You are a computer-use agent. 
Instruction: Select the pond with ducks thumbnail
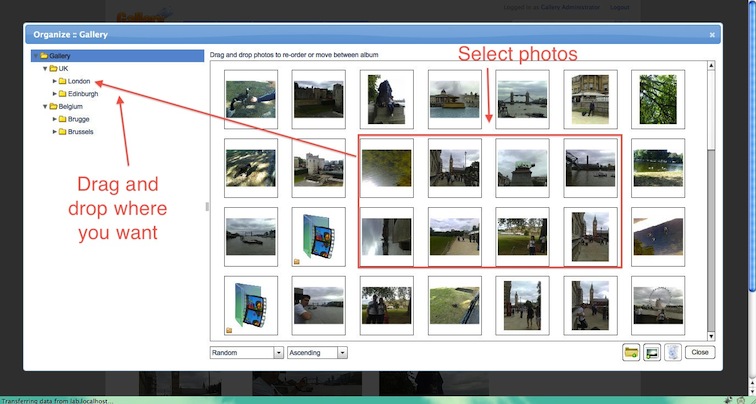(658, 168)
